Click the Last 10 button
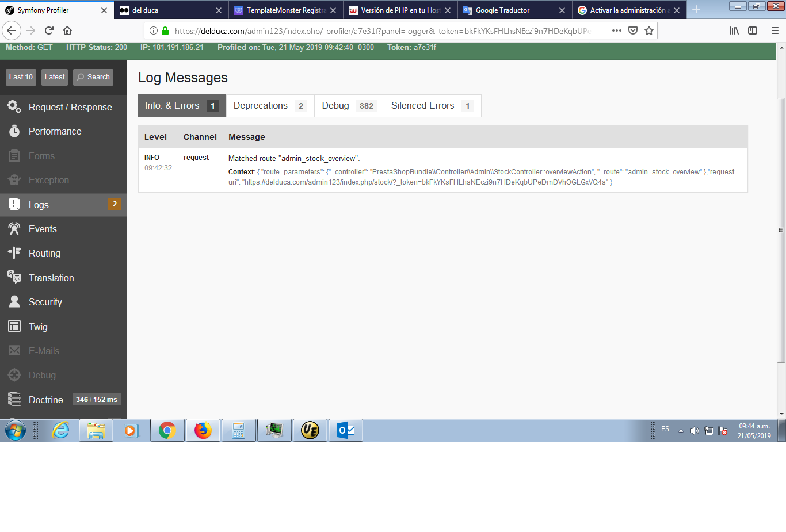Viewport: 786px width, 532px height. (x=21, y=77)
